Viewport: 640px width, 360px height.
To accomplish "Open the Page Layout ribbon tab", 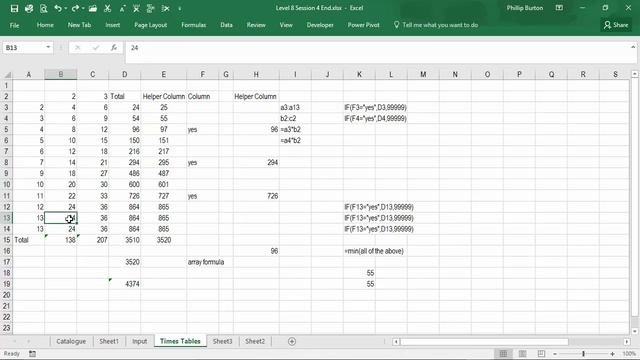I will (x=151, y=25).
